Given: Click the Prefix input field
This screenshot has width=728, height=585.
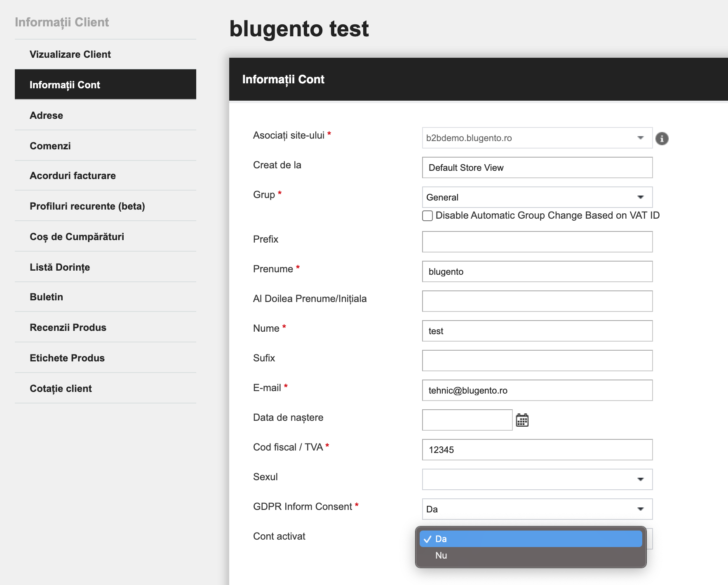Looking at the screenshot, I should coord(537,242).
